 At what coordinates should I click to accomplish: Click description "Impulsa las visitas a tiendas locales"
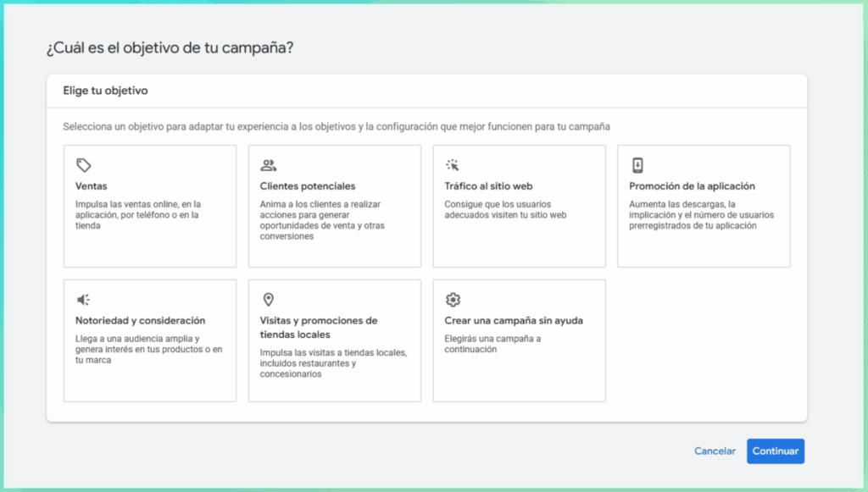tap(333, 363)
